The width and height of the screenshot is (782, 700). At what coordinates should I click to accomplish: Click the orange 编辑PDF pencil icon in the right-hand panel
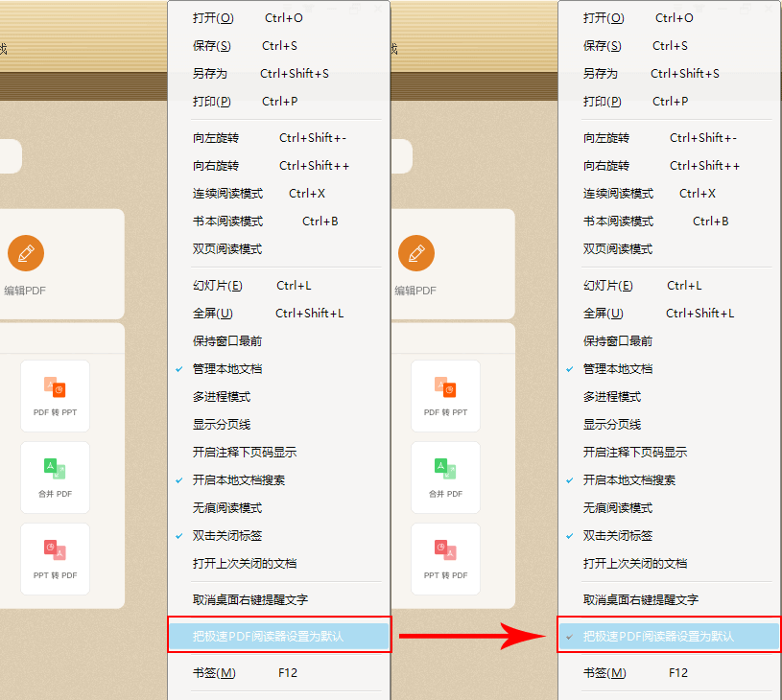(416, 253)
